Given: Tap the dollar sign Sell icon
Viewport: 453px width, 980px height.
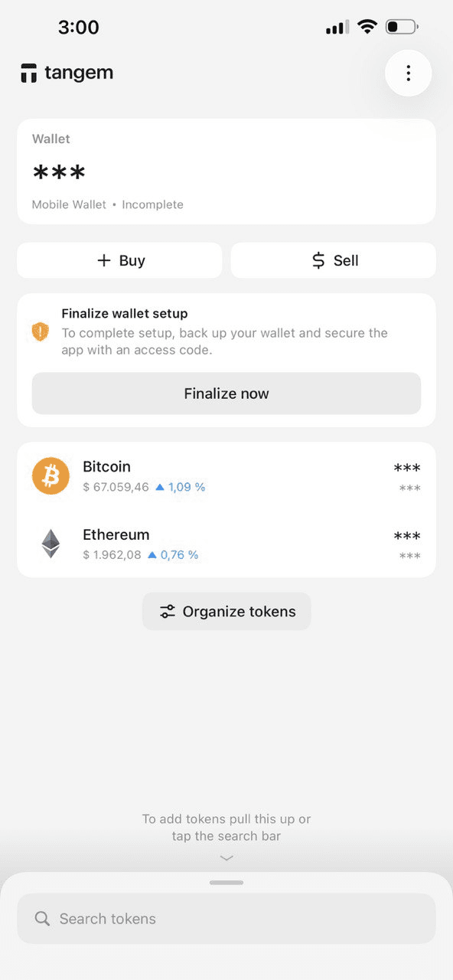Looking at the screenshot, I should click(x=318, y=260).
